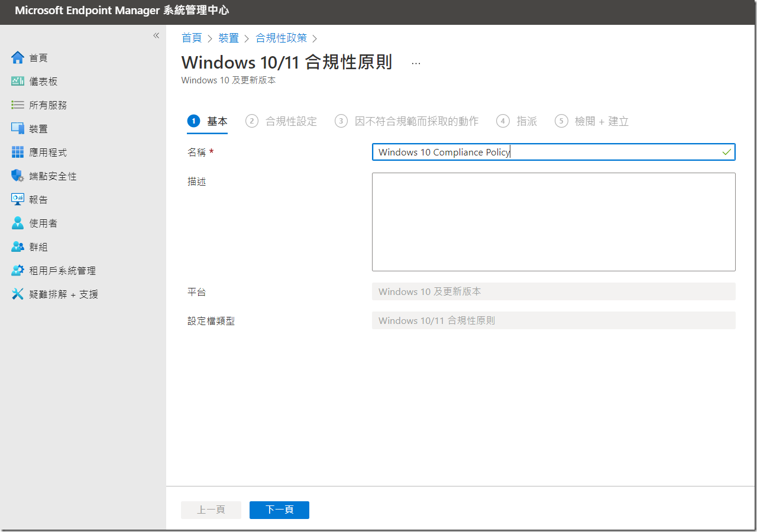Screen dimensions: 757x532
Task: Click the Windows 10 及更新版本 subtitle
Action: [x=228, y=80]
